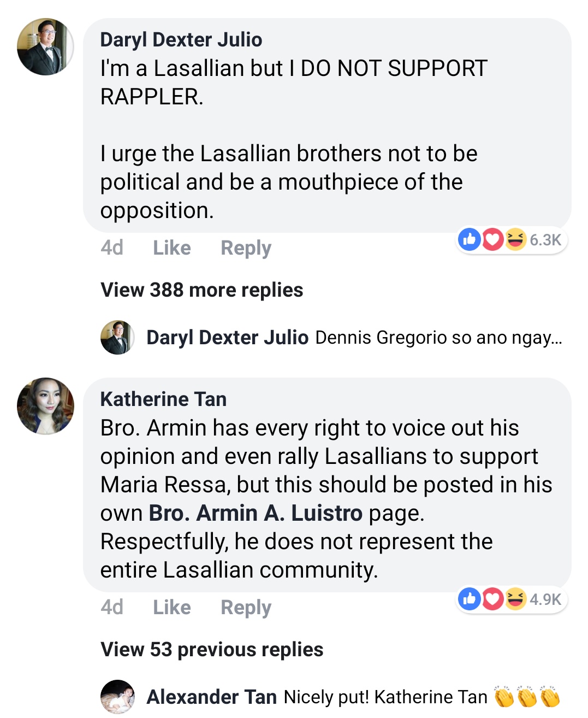
Task: Open 6.3K reactions count
Action: tap(545, 240)
